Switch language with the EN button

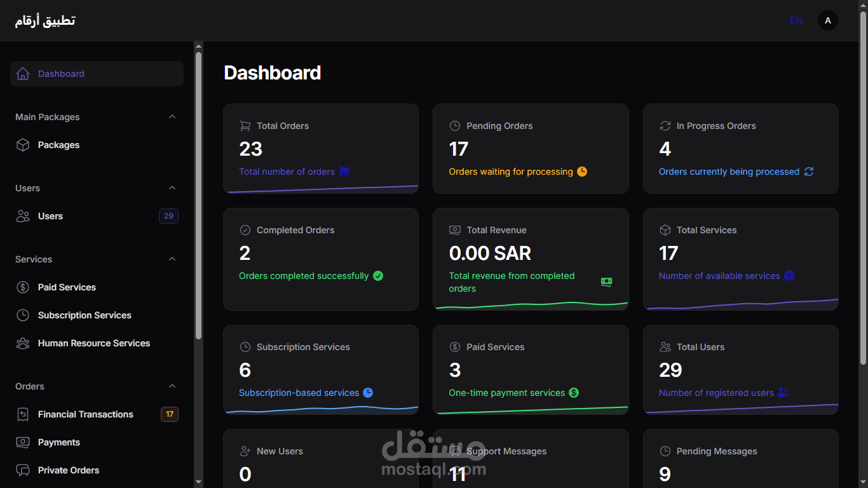point(796,20)
